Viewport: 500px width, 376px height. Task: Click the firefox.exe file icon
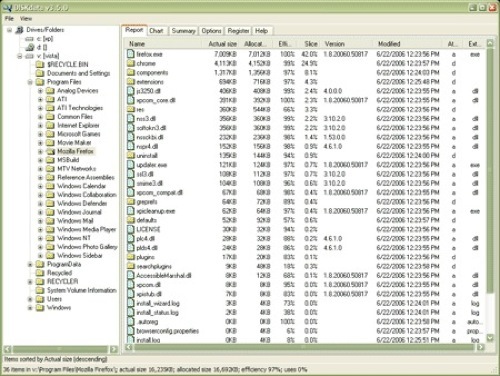(131, 54)
